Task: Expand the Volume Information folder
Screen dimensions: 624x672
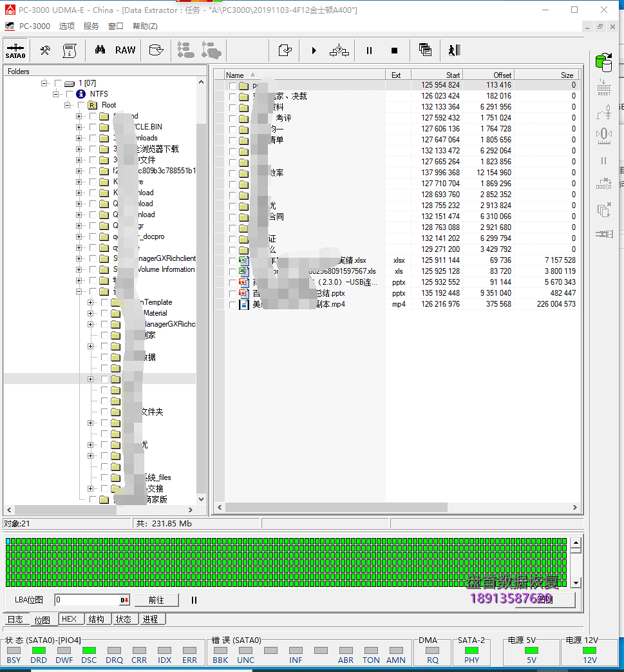Action: click(x=79, y=269)
